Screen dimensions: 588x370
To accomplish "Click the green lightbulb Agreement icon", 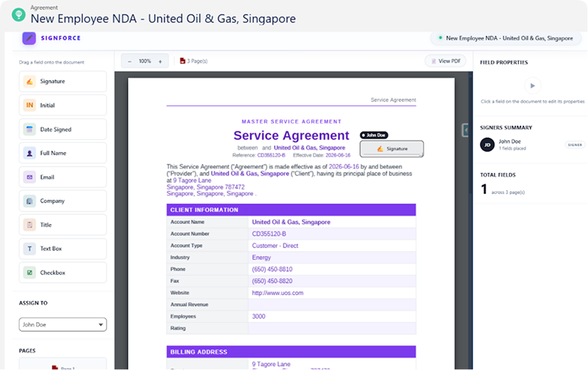I will (x=19, y=14).
